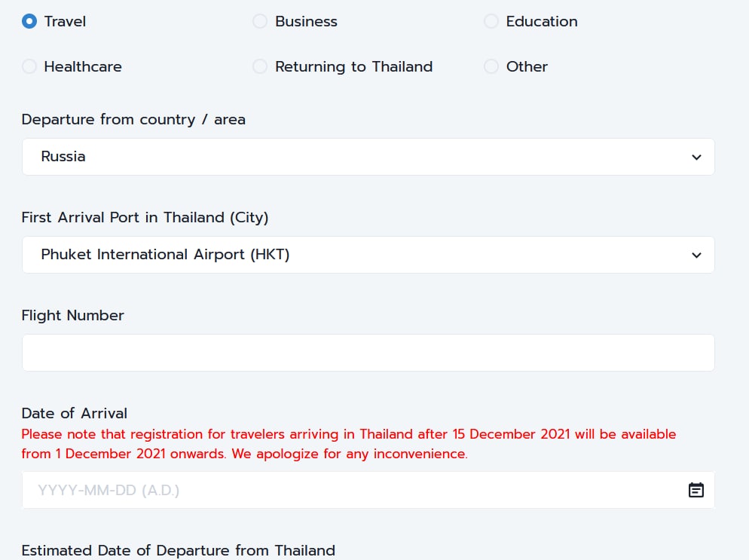The height and width of the screenshot is (560, 749).
Task: Select the Other radio button
Action: coord(491,66)
